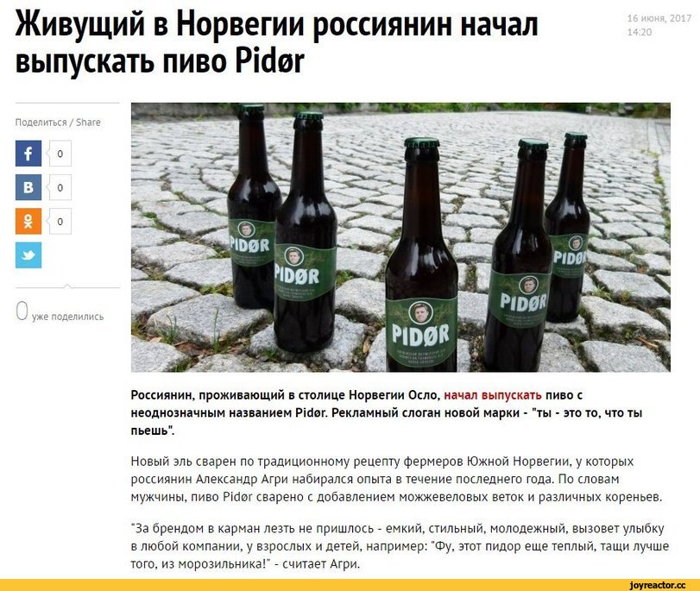
Task: Click the VK share counter
Action: pyautogui.click(x=60, y=187)
